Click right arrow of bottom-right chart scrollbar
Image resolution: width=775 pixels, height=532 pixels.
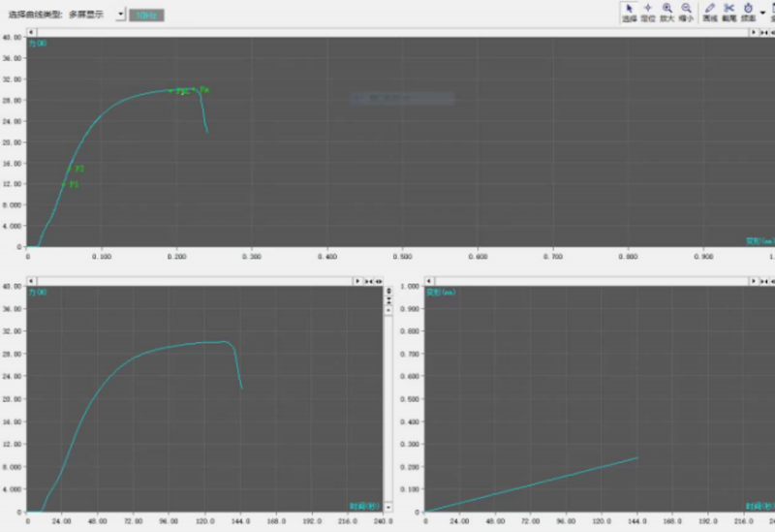(x=753, y=280)
